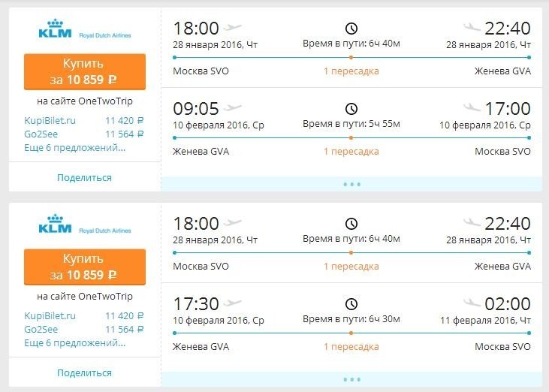Share the second ticket via Поделиться
This screenshot has width=549, height=392.
click(x=84, y=373)
